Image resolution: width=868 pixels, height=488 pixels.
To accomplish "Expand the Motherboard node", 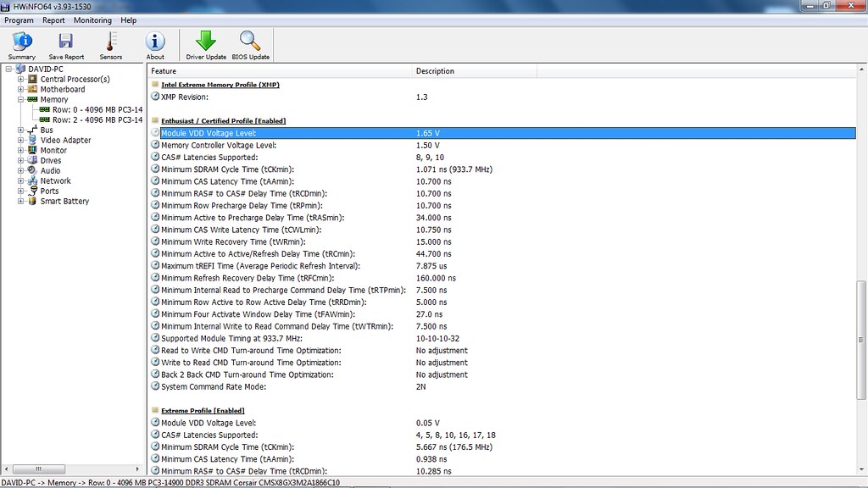I will click(x=20, y=89).
